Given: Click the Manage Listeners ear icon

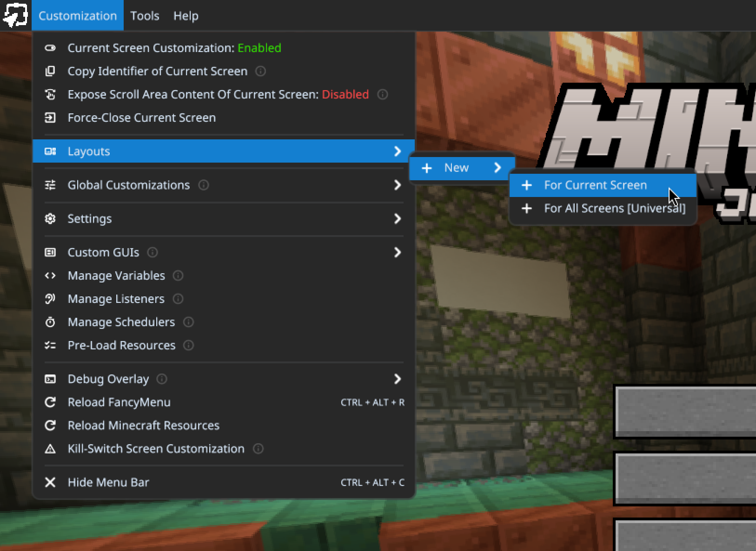Looking at the screenshot, I should [x=50, y=299].
